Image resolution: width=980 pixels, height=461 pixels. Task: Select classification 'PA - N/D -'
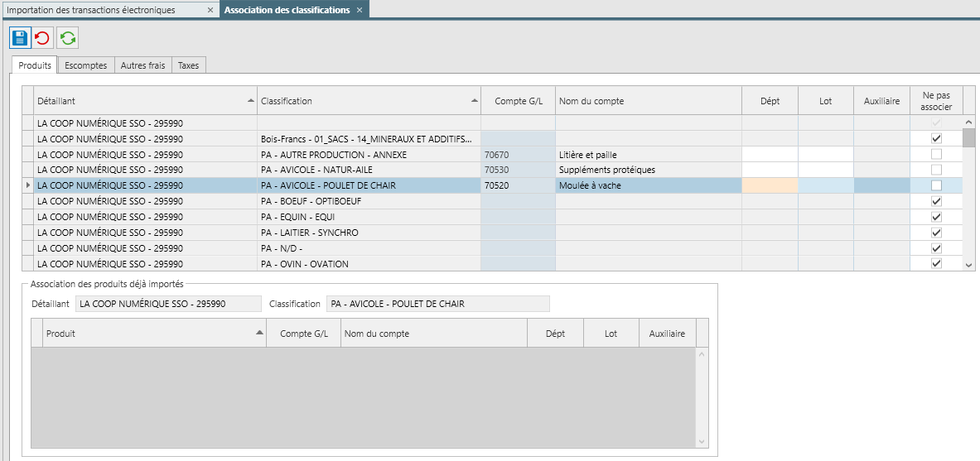369,248
